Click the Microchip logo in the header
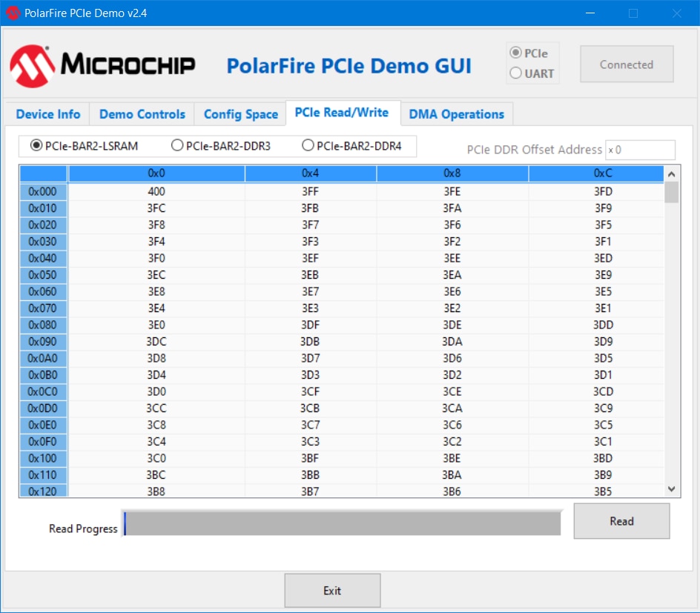The height and width of the screenshot is (613, 700). click(102, 66)
